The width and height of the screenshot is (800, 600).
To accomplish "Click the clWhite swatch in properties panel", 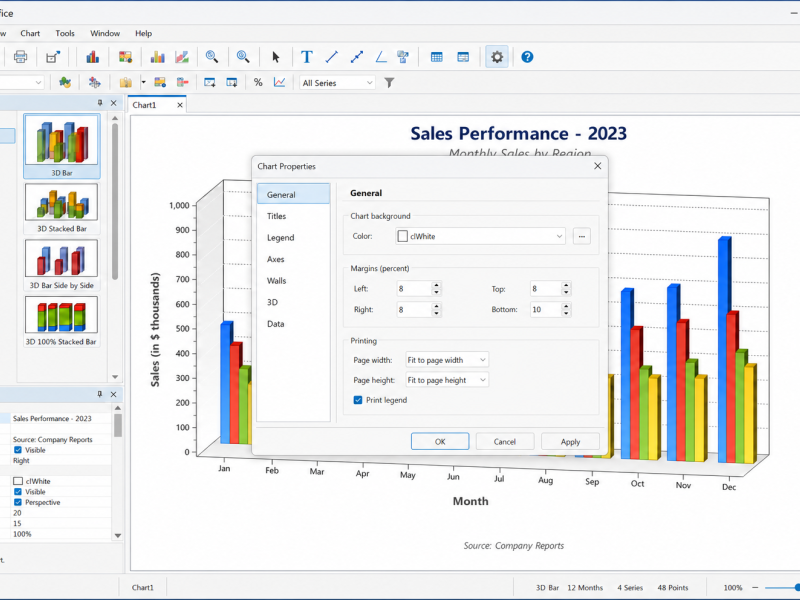I will coord(18,481).
